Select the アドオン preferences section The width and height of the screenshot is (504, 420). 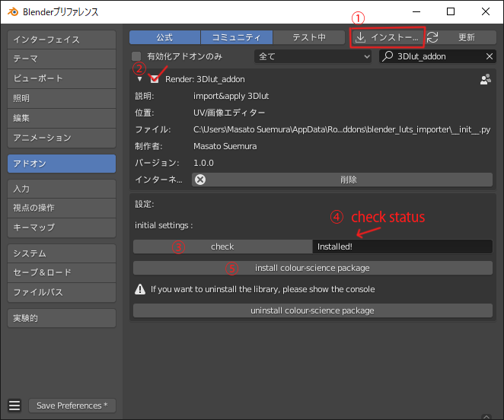(62, 164)
